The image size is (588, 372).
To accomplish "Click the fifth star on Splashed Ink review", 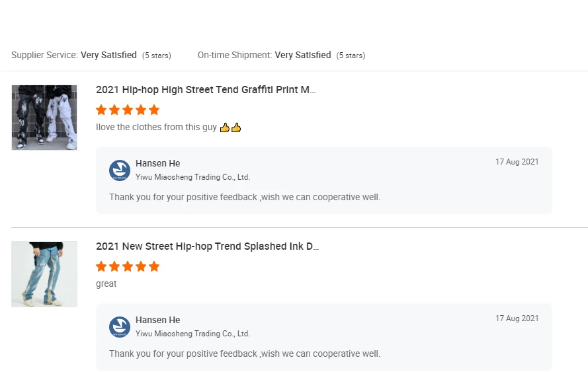I will point(154,266).
